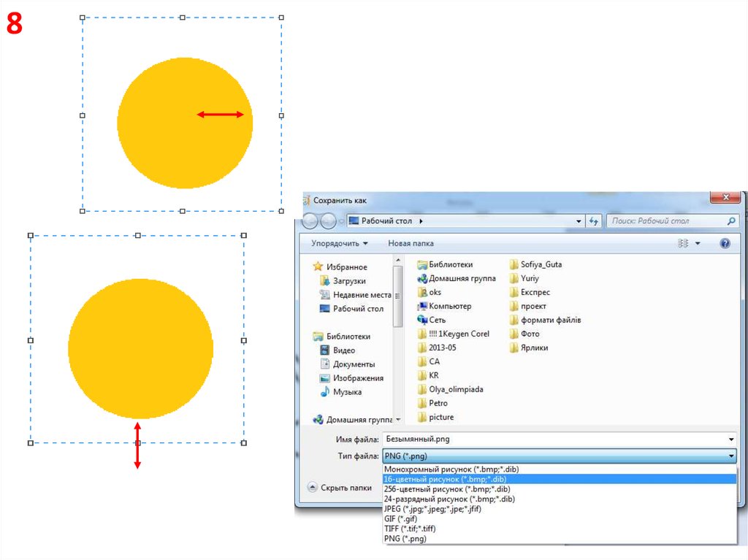Select the Sofiya_Guta folder
The height and width of the screenshot is (560, 748).
(541, 264)
